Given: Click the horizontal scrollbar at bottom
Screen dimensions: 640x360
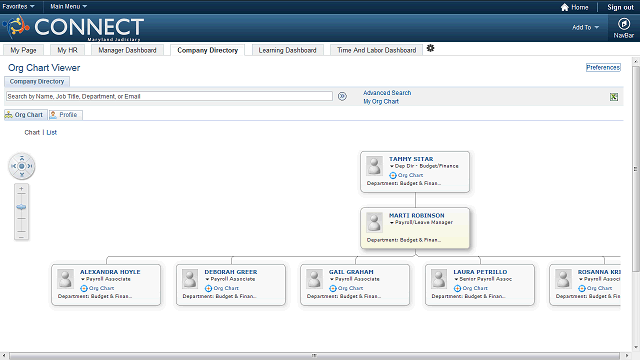Looking at the screenshot, I should [314, 356].
